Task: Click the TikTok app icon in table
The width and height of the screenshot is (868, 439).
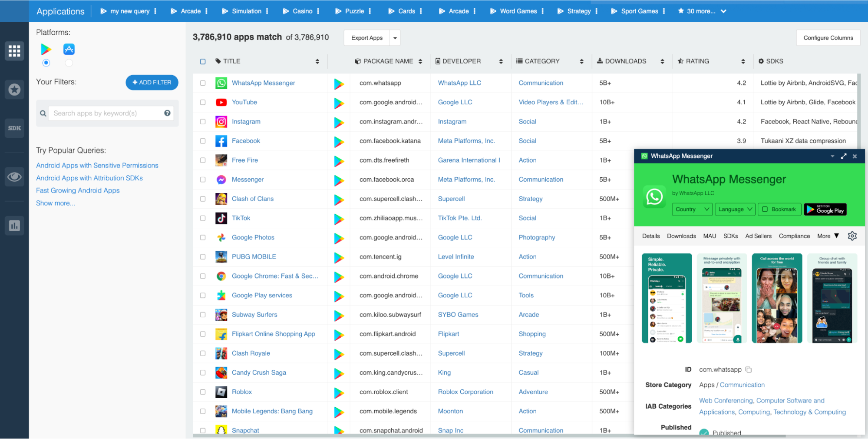Action: click(221, 218)
